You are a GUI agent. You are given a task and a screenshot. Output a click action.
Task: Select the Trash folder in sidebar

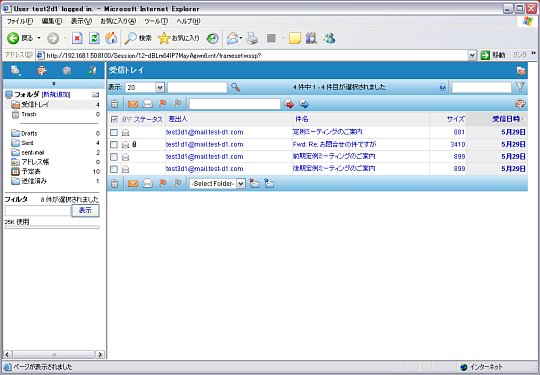click(29, 114)
